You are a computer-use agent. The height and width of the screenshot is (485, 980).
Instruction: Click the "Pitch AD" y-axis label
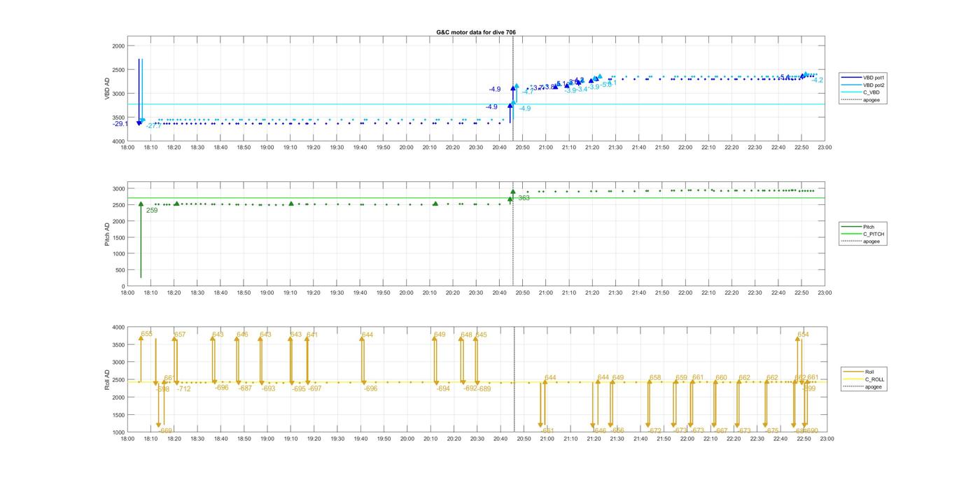108,234
